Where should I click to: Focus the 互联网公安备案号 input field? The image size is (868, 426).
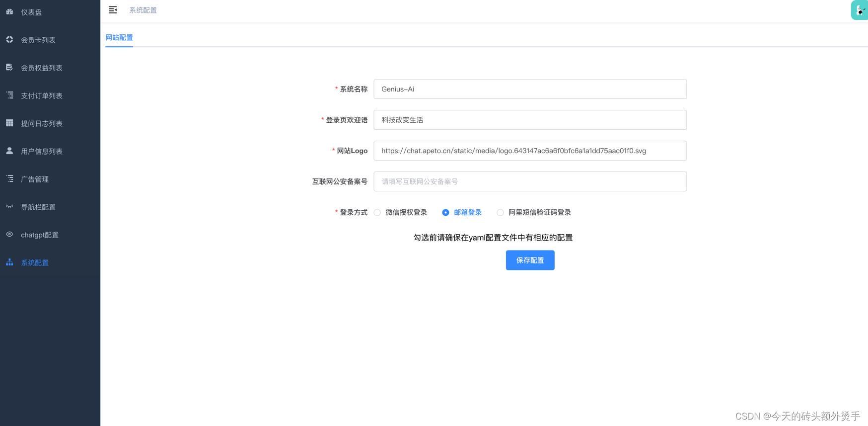[530, 181]
